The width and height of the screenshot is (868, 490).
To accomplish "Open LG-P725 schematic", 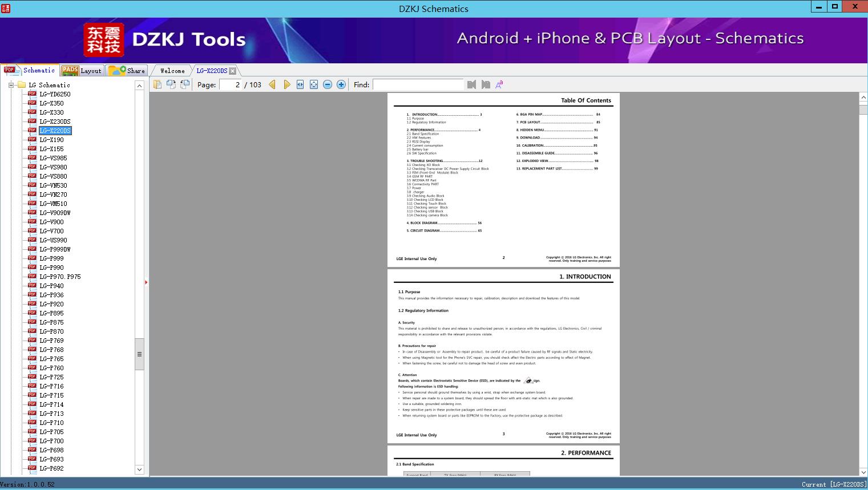I will click(51, 377).
